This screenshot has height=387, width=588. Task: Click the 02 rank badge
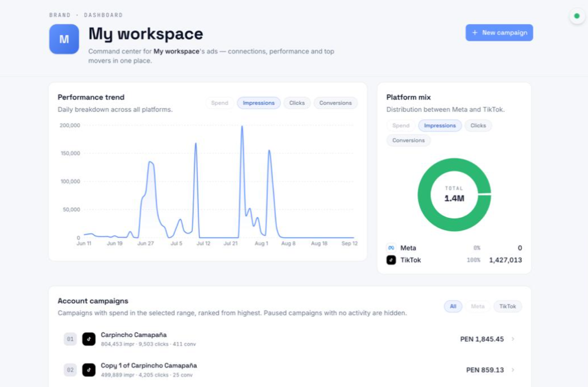pos(70,370)
